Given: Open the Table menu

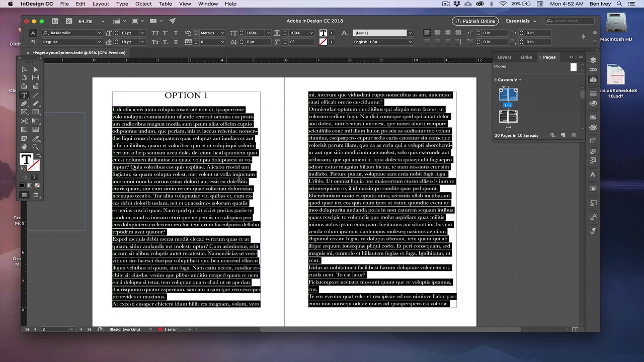Looking at the screenshot, I should [166, 4].
